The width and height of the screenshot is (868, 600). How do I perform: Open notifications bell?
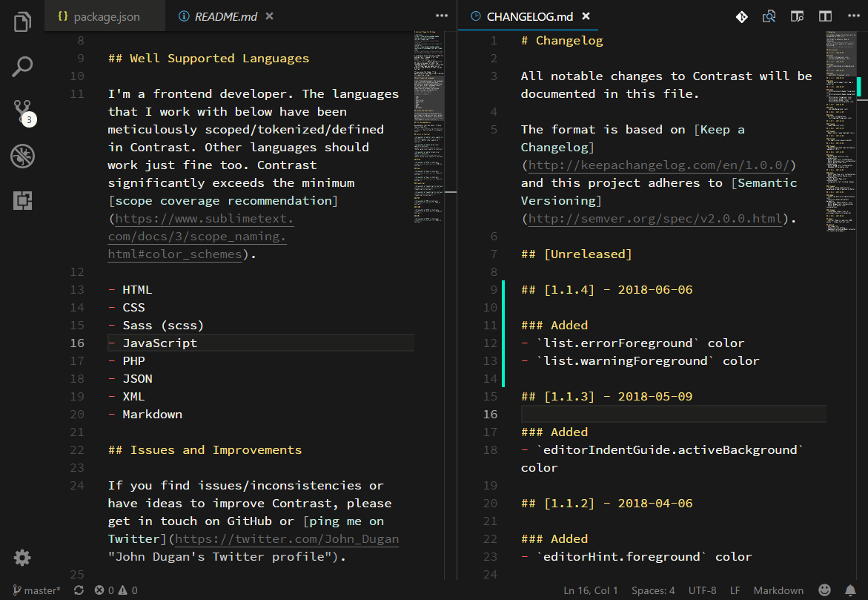[x=850, y=590]
